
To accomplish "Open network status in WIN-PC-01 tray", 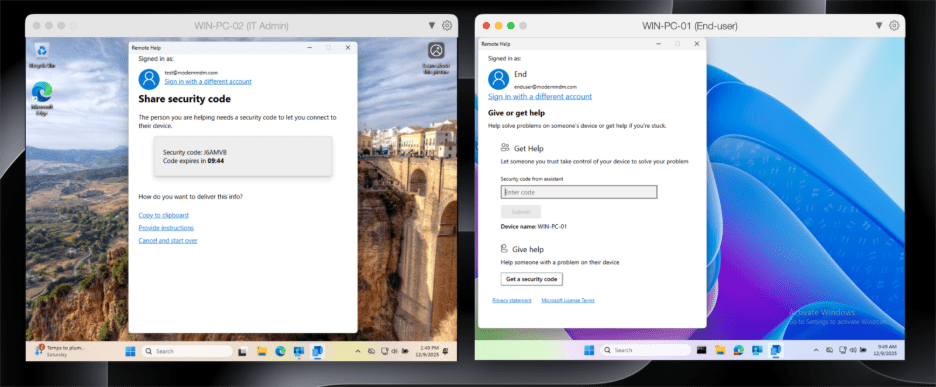I will click(843, 350).
